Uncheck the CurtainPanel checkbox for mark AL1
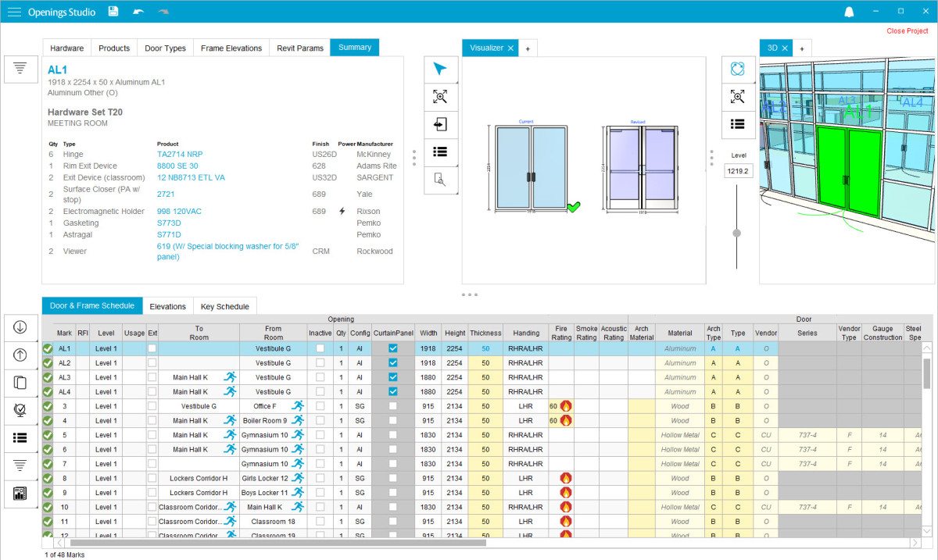The image size is (938, 560). (392, 348)
